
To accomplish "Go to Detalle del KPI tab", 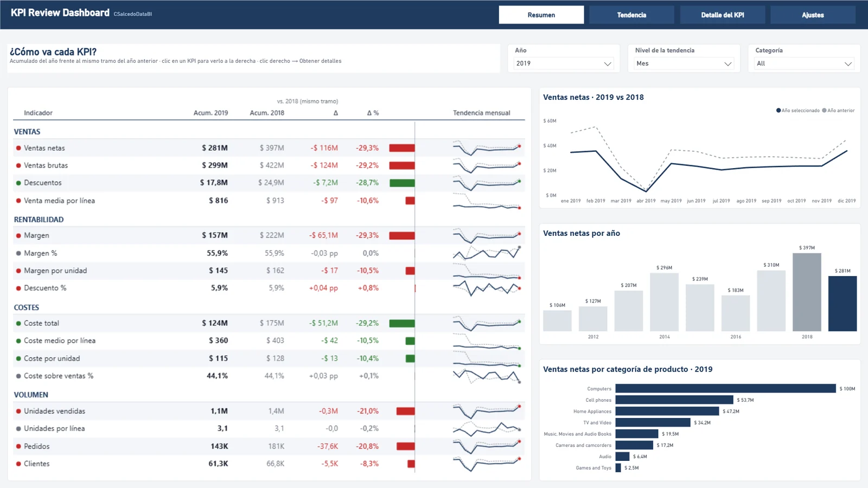I will (723, 15).
